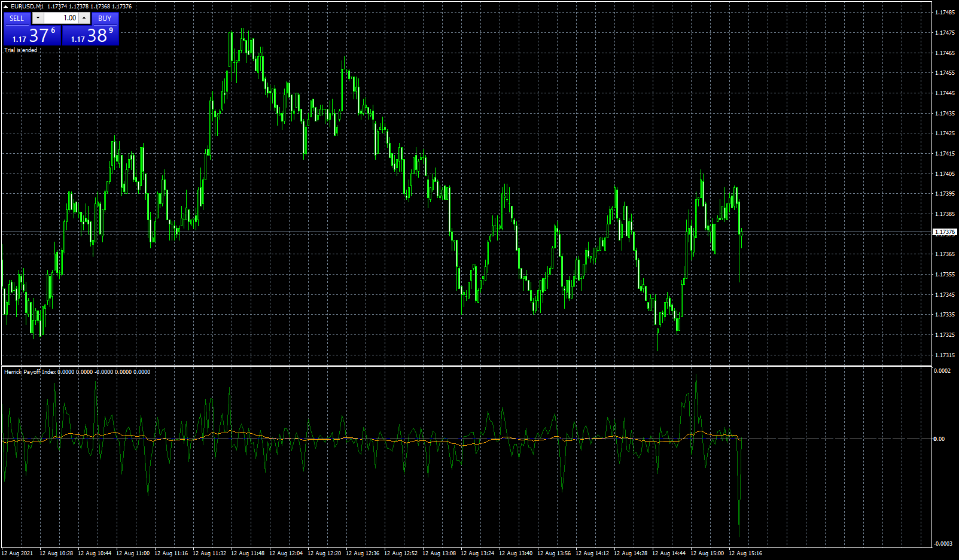Click time axis label 12 Aug 12:20
Viewport: 959px width, 560px height.
324,553
